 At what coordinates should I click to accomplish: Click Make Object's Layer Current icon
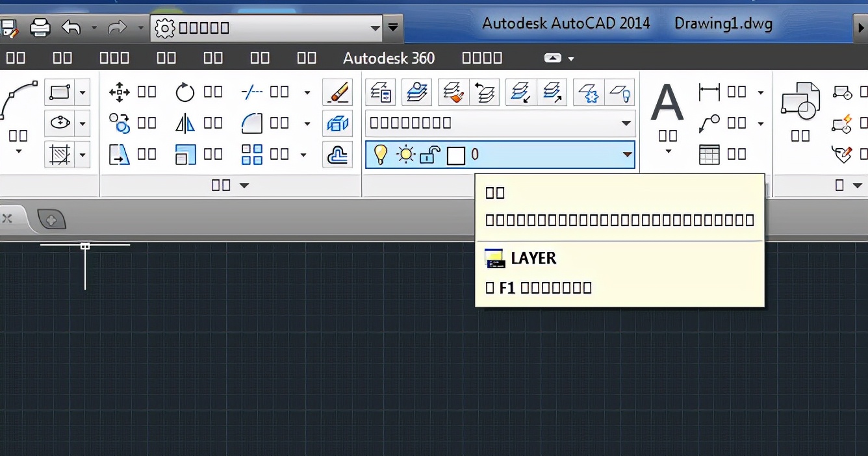coord(416,92)
